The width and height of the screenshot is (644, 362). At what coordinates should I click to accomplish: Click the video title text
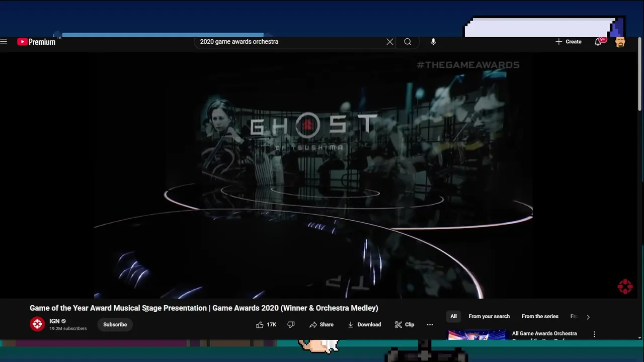coord(204,308)
